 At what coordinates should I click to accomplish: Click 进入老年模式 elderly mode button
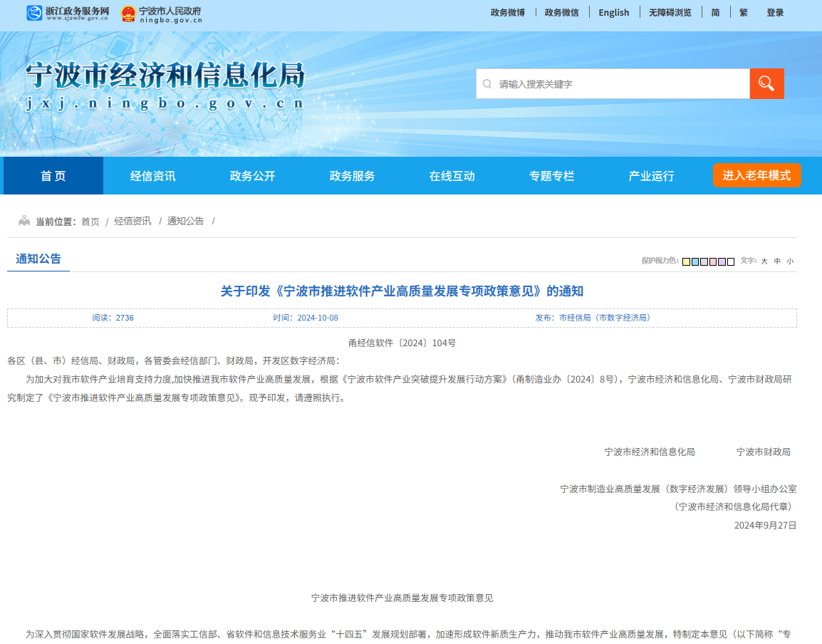pyautogui.click(x=757, y=175)
